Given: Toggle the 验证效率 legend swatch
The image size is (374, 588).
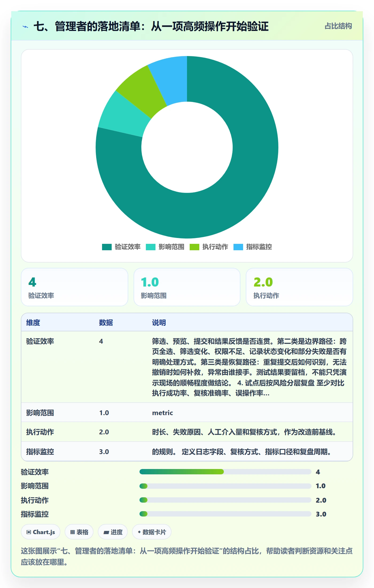Looking at the screenshot, I should point(107,247).
